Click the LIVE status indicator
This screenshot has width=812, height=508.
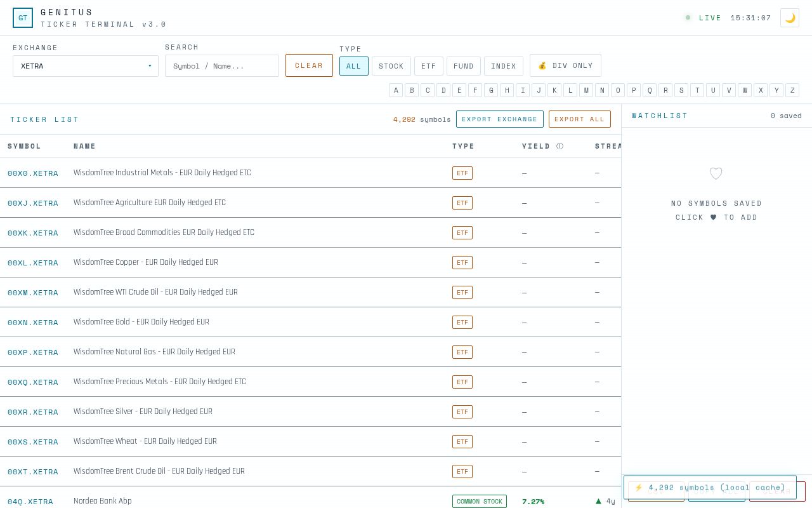704,18
